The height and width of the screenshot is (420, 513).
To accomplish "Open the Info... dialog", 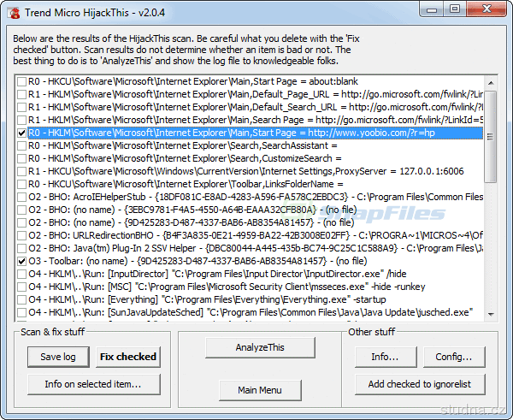I will tap(386, 357).
